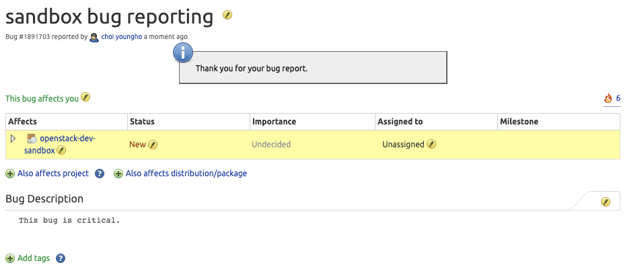644x265 pixels.
Task: Click the Bug Description heading
Action: tap(44, 198)
